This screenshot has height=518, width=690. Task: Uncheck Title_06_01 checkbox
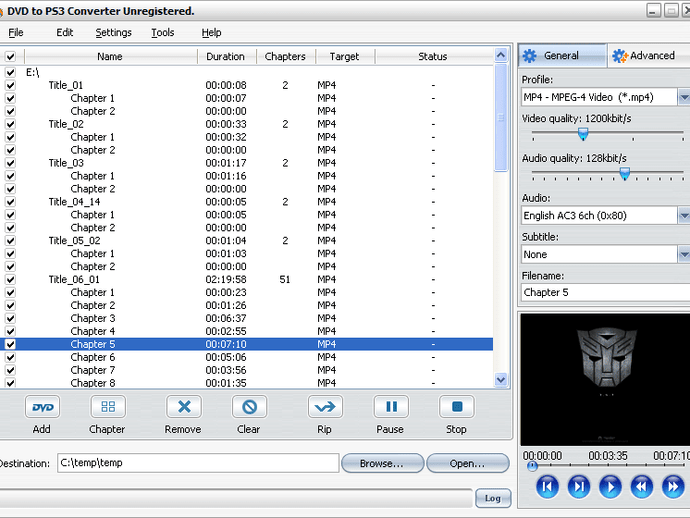(10, 279)
